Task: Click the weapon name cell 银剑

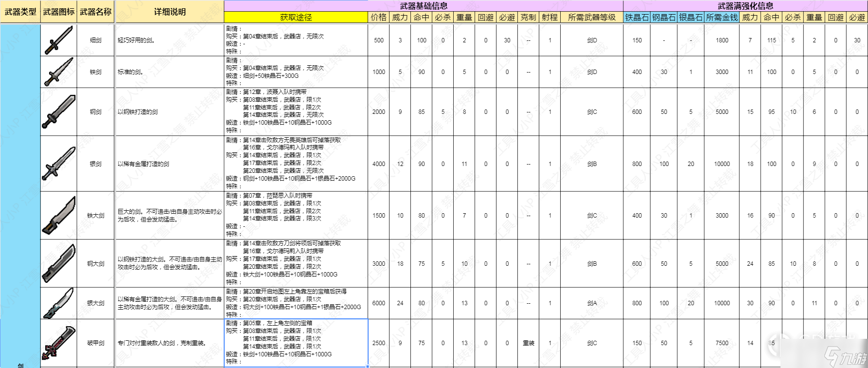Action: 96,164
